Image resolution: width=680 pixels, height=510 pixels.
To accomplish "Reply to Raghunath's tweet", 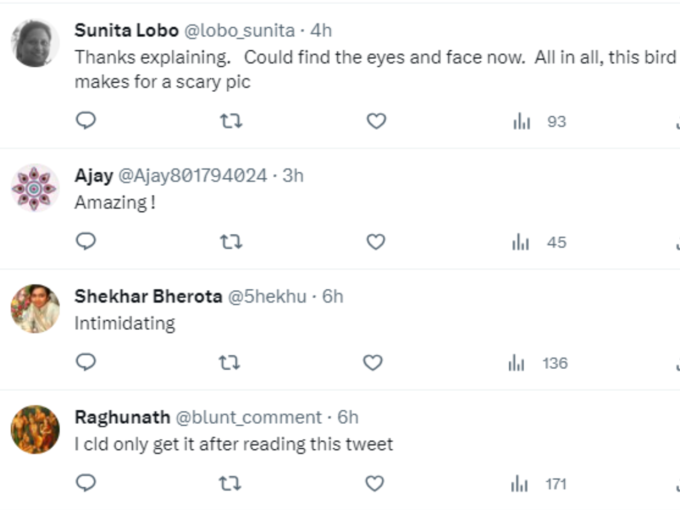I will pos(85,483).
